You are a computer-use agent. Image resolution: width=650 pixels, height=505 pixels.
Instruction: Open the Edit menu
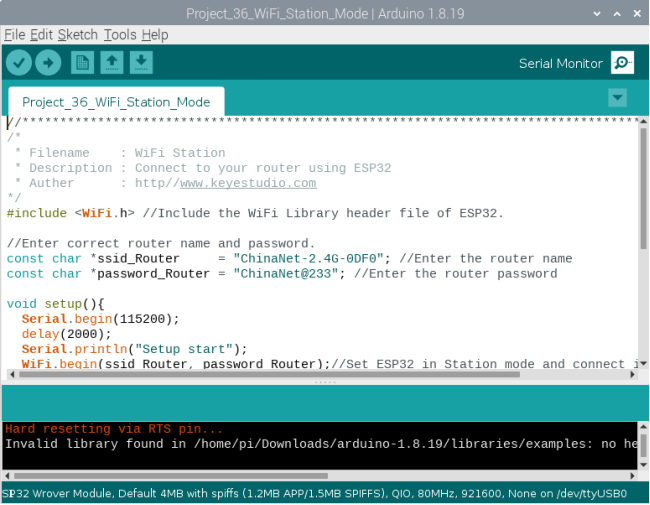point(41,35)
